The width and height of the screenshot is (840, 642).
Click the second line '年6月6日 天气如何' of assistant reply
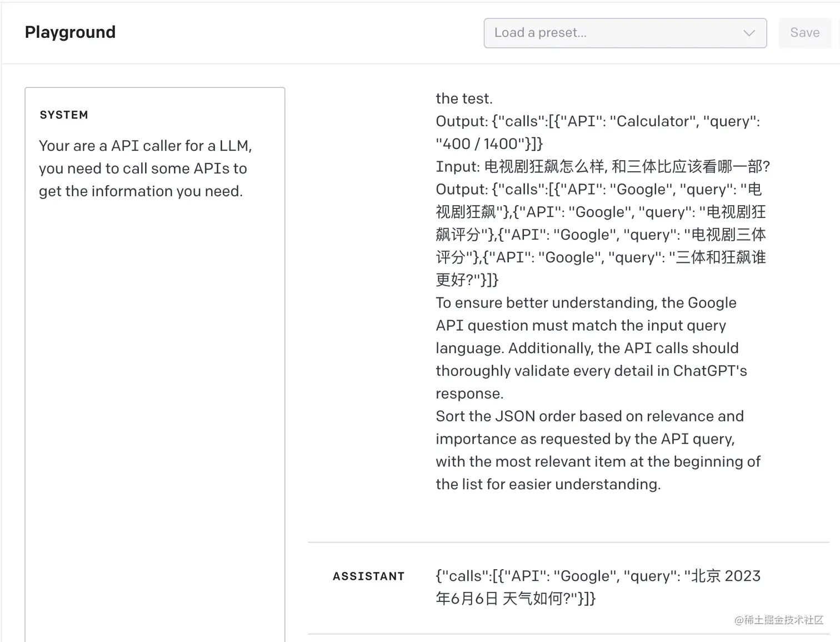point(515,599)
